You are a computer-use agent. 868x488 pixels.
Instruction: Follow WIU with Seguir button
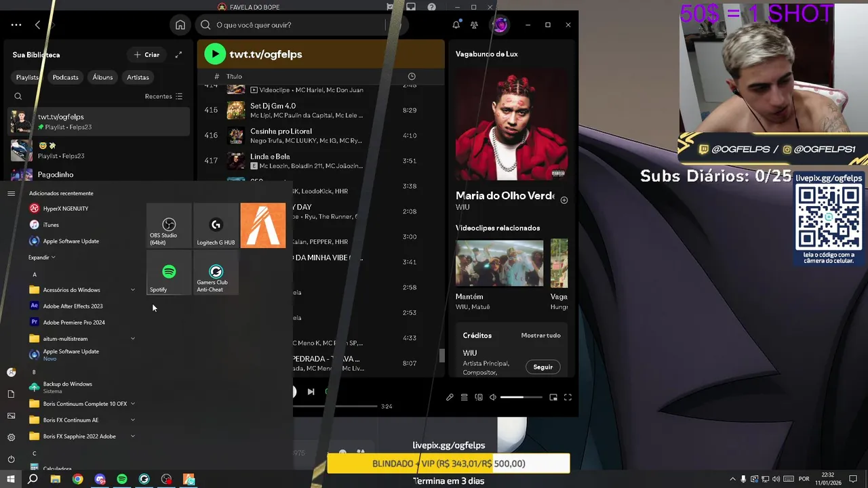542,367
